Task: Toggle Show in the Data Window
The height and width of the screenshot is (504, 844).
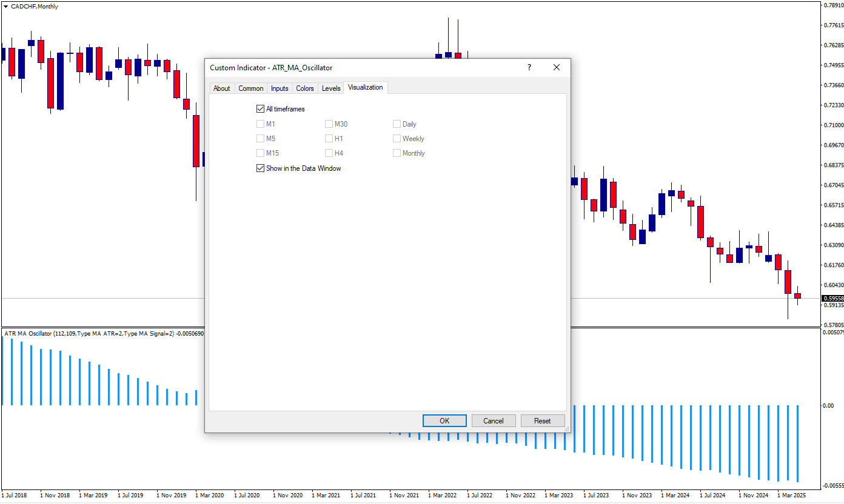Action: click(x=261, y=168)
